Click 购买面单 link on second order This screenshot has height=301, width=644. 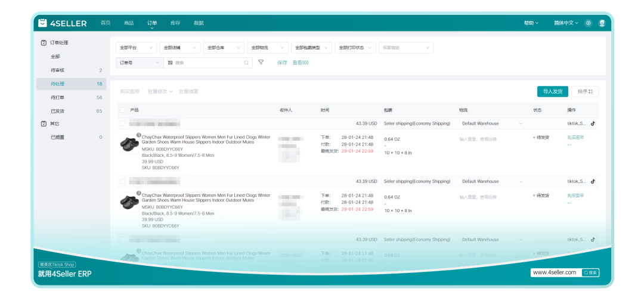575,196
